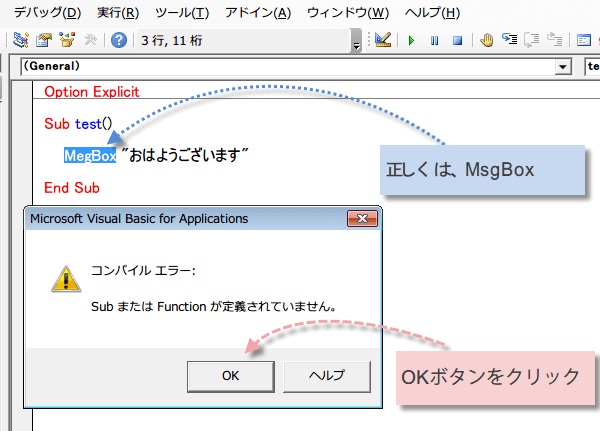Click the blue Help question mark icon
Image resolution: width=600 pixels, height=431 pixels.
119,40
